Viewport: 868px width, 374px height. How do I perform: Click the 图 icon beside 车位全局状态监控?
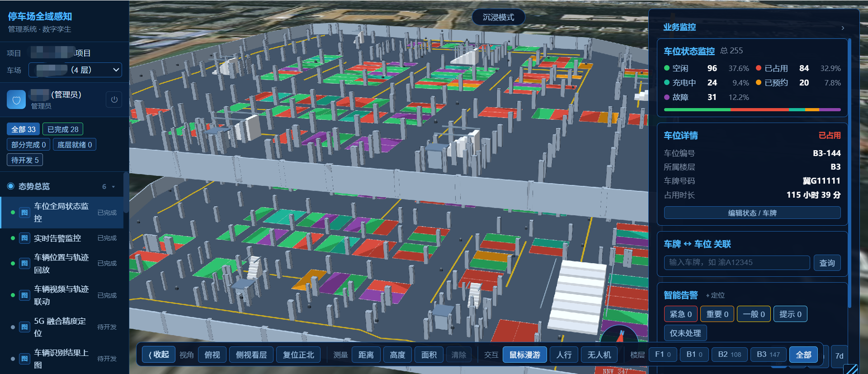[24, 213]
